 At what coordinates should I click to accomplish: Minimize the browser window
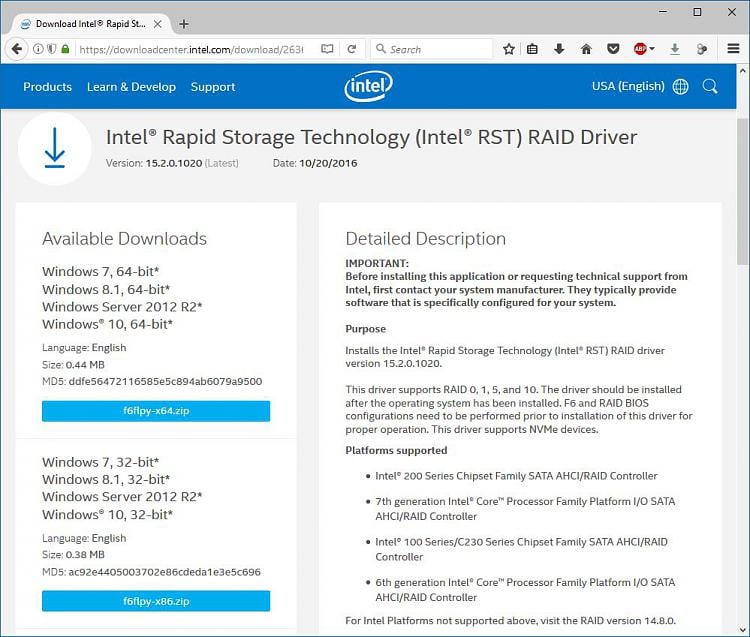click(x=663, y=12)
